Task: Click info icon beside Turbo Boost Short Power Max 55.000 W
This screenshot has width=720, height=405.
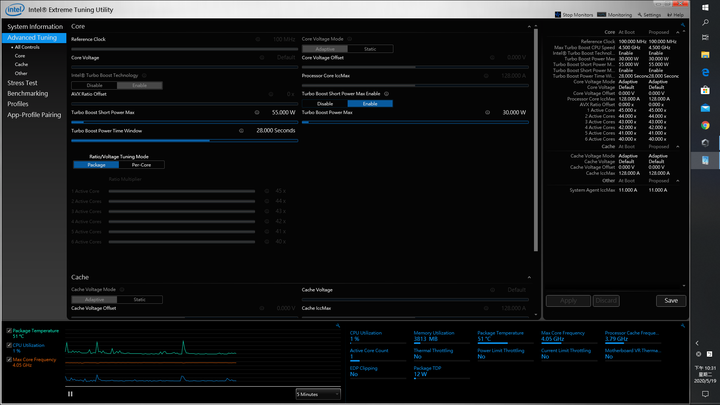Action: pyautogui.click(x=257, y=112)
